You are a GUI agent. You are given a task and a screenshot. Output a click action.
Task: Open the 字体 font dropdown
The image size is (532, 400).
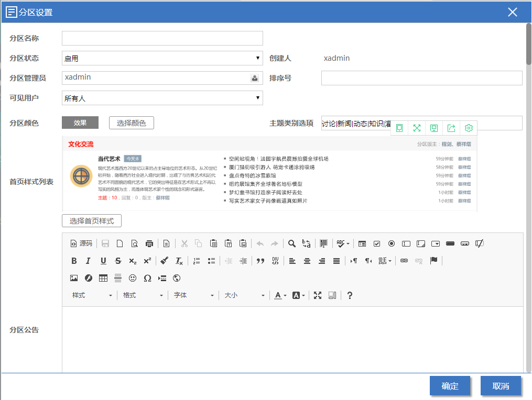pyautogui.click(x=193, y=295)
